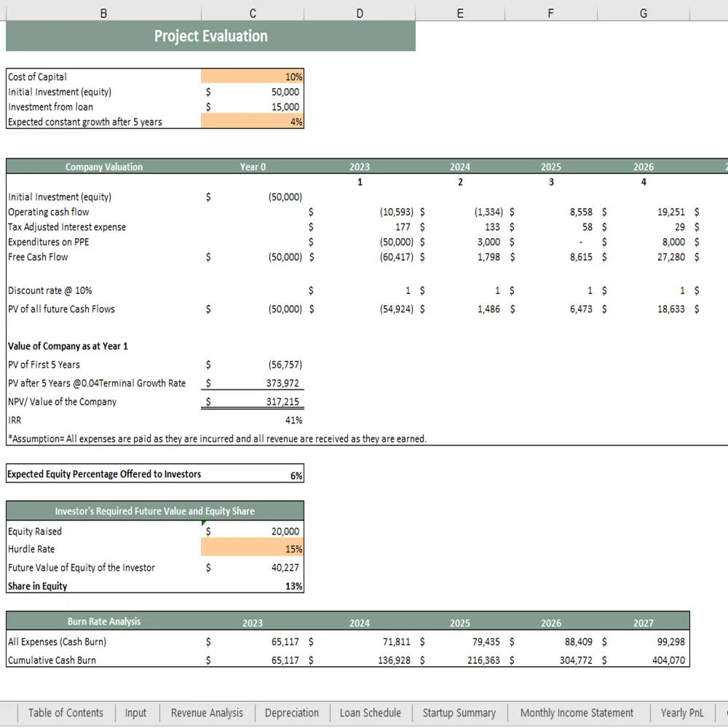Select column E header
Screen dimensions: 728x728
point(459,12)
